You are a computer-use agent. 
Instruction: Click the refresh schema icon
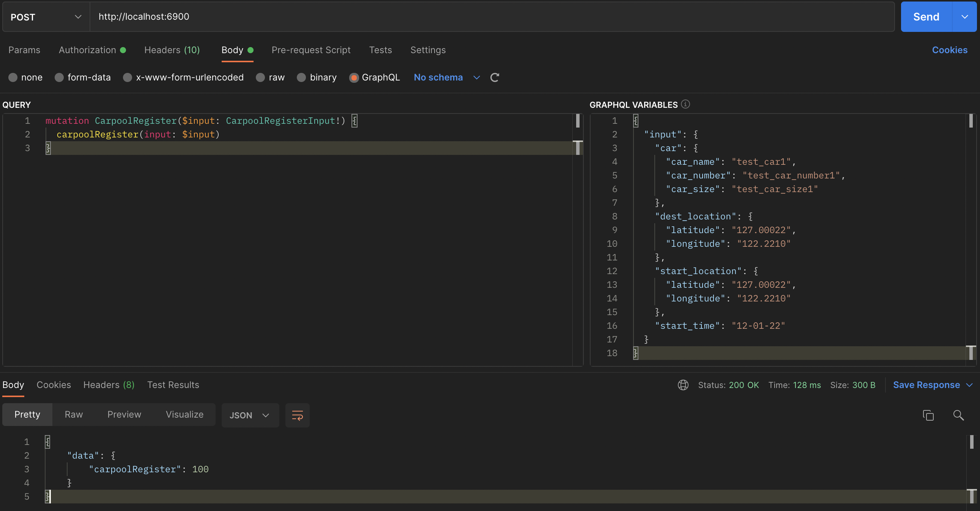point(495,77)
